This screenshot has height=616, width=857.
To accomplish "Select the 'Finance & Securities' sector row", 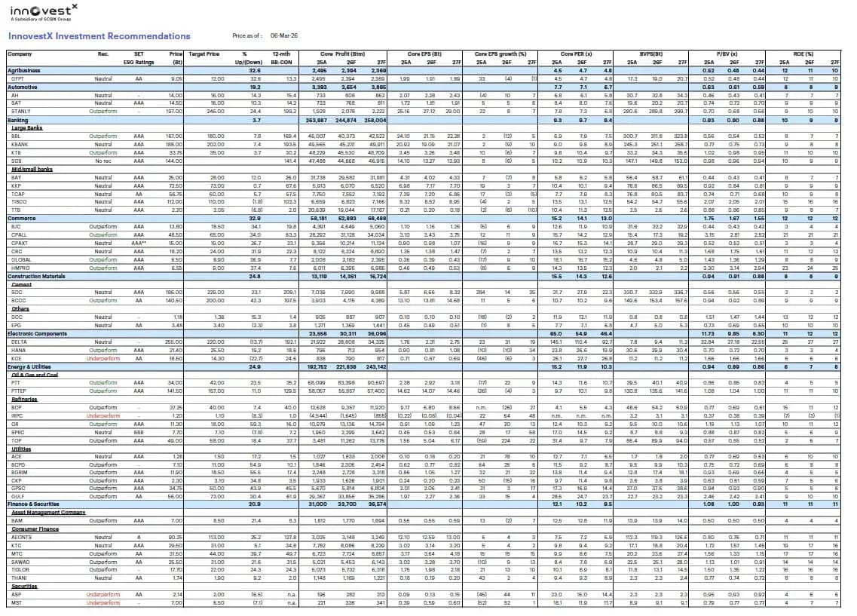I will (424, 504).
